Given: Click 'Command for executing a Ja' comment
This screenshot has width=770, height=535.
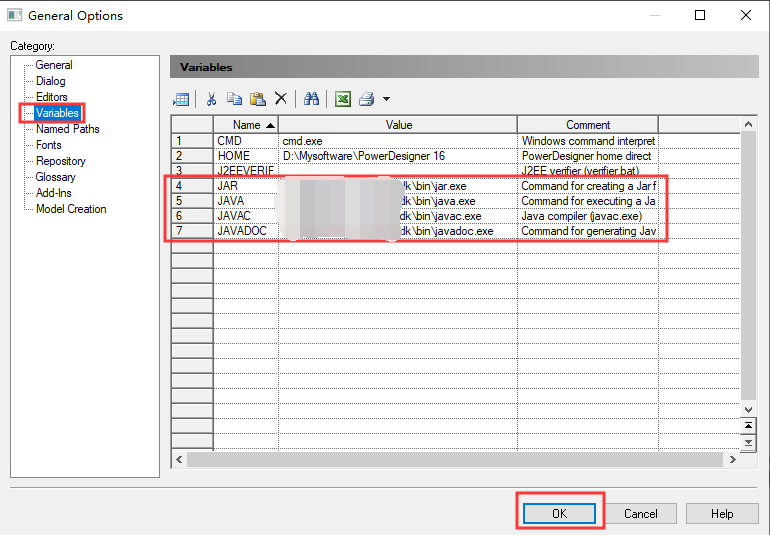Looking at the screenshot, I should pyautogui.click(x=588, y=201).
